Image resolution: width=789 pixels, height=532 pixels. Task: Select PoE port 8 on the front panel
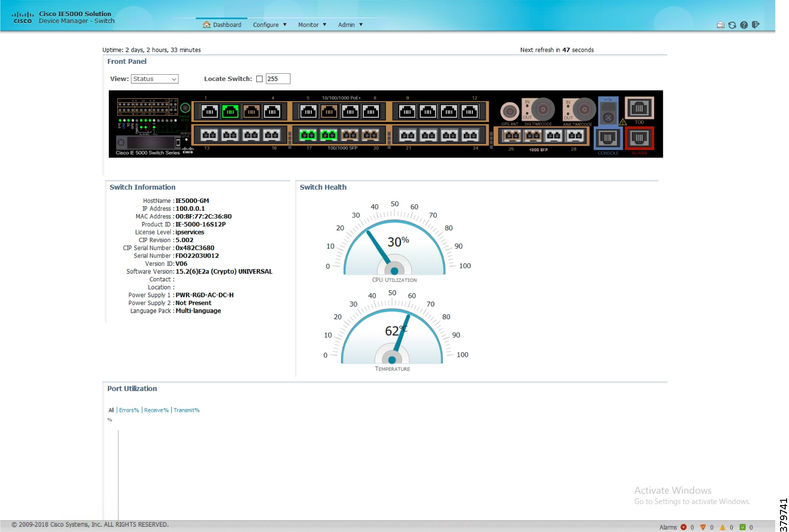click(x=370, y=112)
